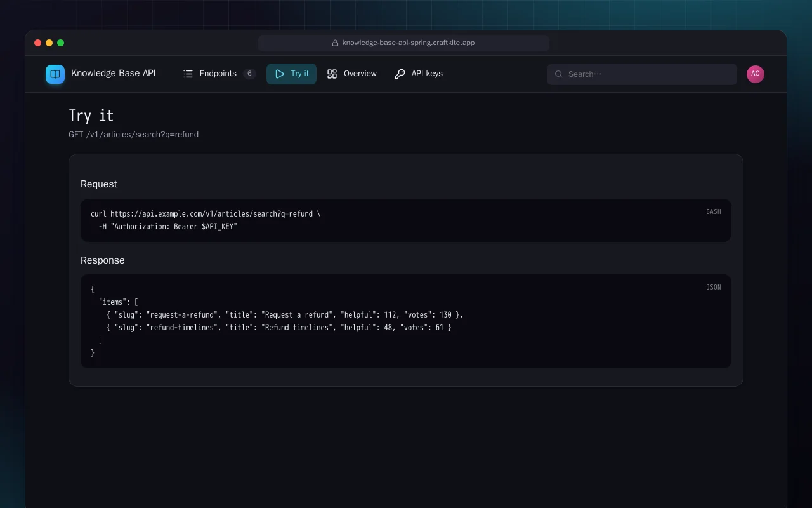This screenshot has height=508, width=812.
Task: Click the Authorization Bearer header line
Action: pos(168,227)
